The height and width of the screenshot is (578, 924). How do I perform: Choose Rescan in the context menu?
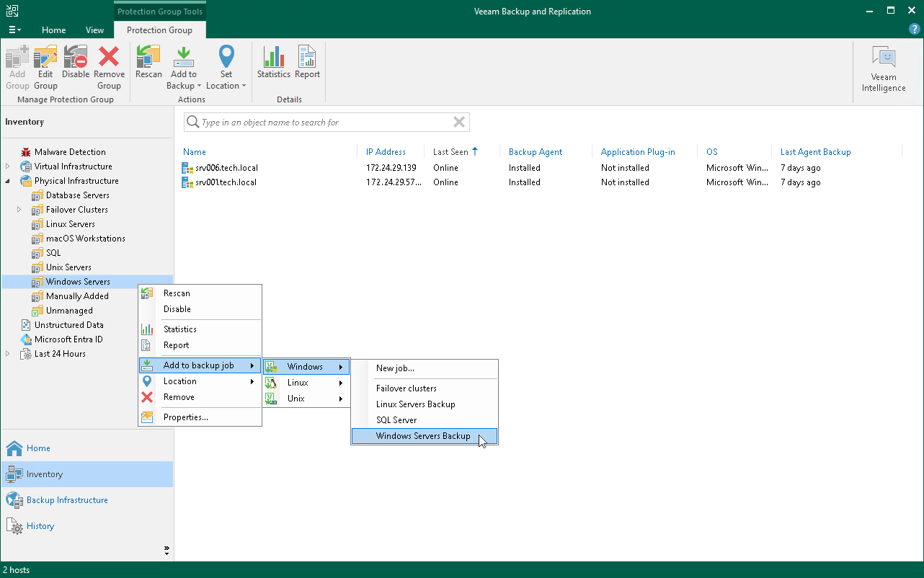[200, 293]
